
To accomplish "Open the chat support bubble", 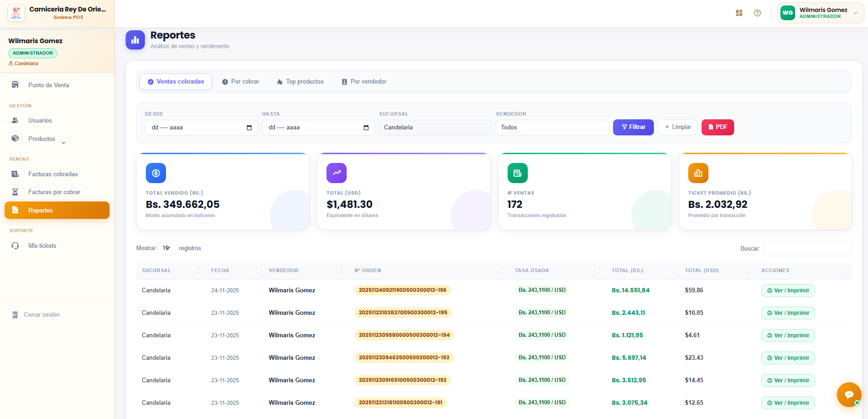I will 849,394.
